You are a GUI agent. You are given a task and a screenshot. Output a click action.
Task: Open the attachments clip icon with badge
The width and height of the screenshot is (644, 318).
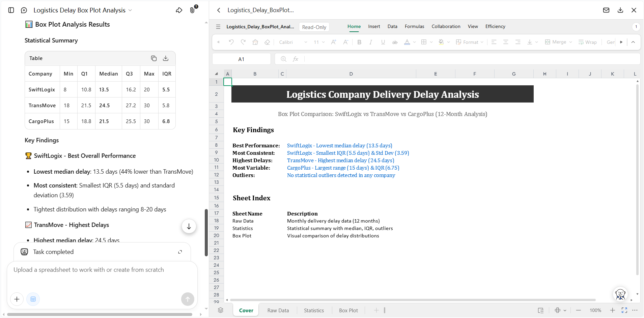coord(193,10)
